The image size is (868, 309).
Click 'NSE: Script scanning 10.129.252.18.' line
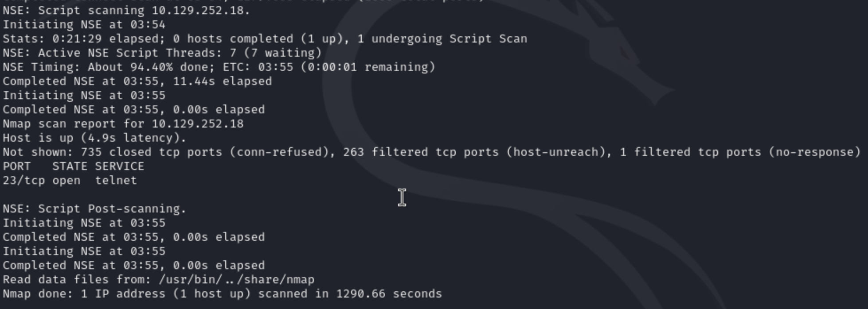tap(127, 10)
